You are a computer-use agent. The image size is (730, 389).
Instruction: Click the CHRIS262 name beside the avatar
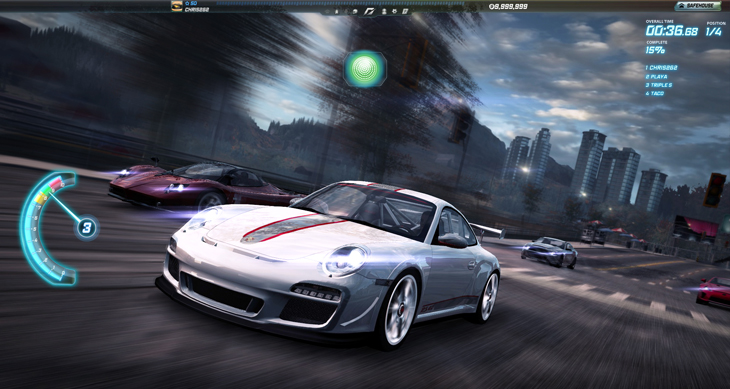tap(196, 9)
